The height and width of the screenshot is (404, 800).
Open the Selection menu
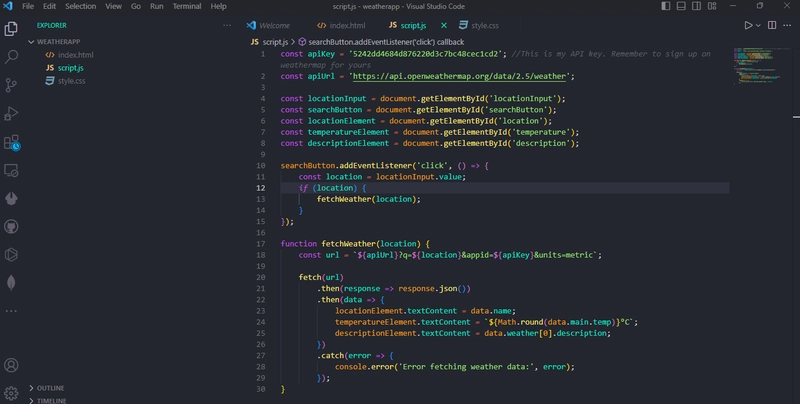(x=81, y=6)
